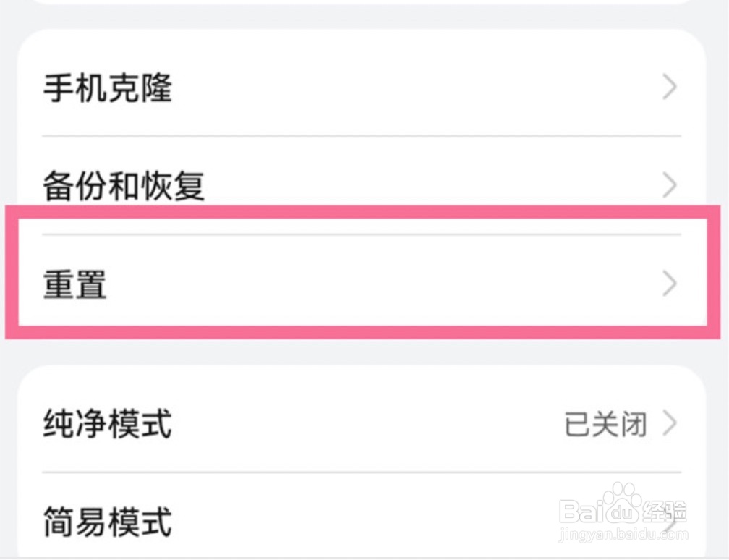Click the 经验 text in the Baidu watermark
729x560 pixels.
coord(666,511)
